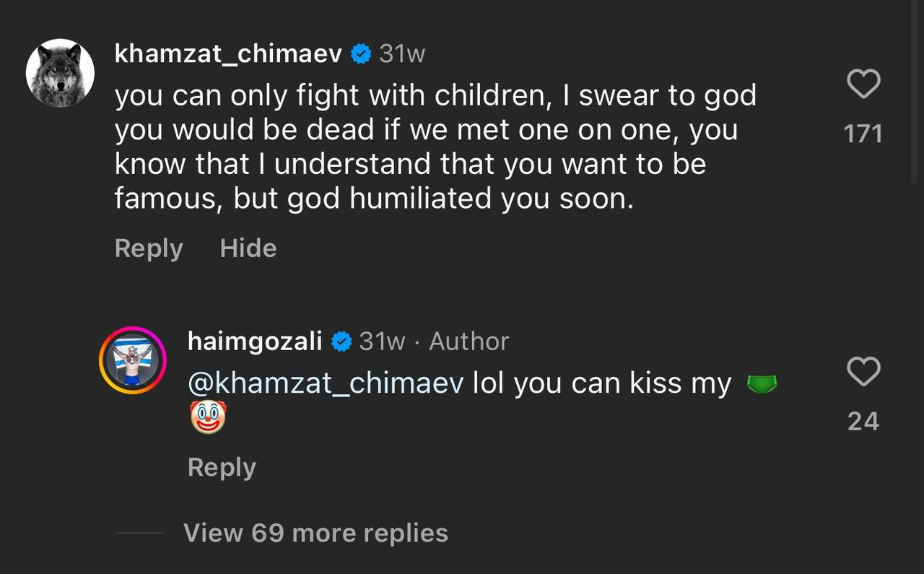Click the green briefs emoji
The width and height of the screenshot is (924, 574).
[761, 384]
